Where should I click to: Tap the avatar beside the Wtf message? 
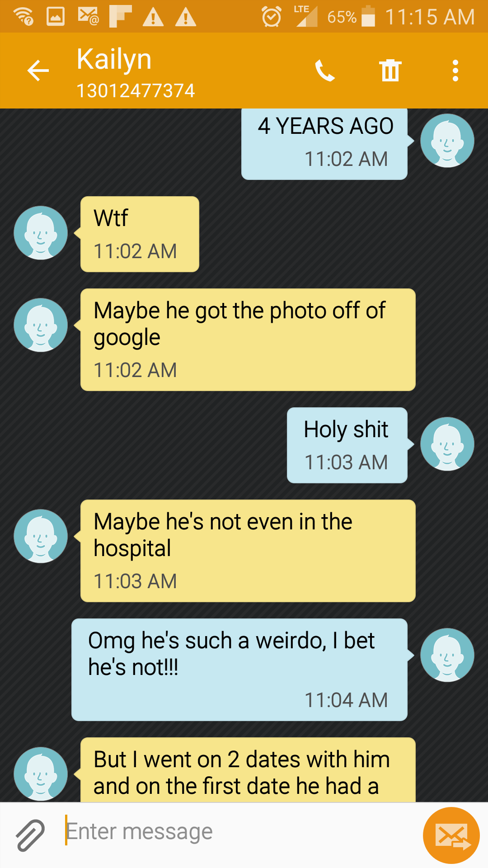[x=41, y=233]
